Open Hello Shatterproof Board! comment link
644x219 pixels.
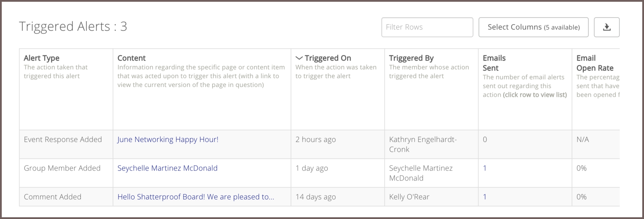pyautogui.click(x=196, y=197)
